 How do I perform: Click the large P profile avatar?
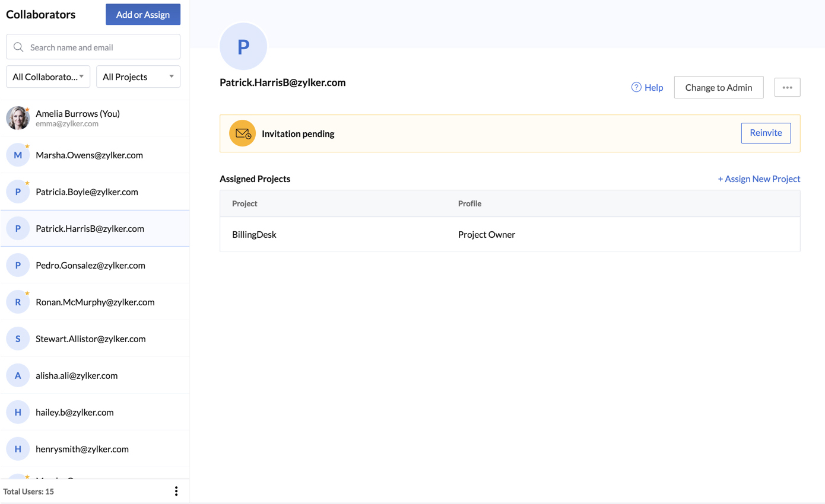pyautogui.click(x=243, y=47)
